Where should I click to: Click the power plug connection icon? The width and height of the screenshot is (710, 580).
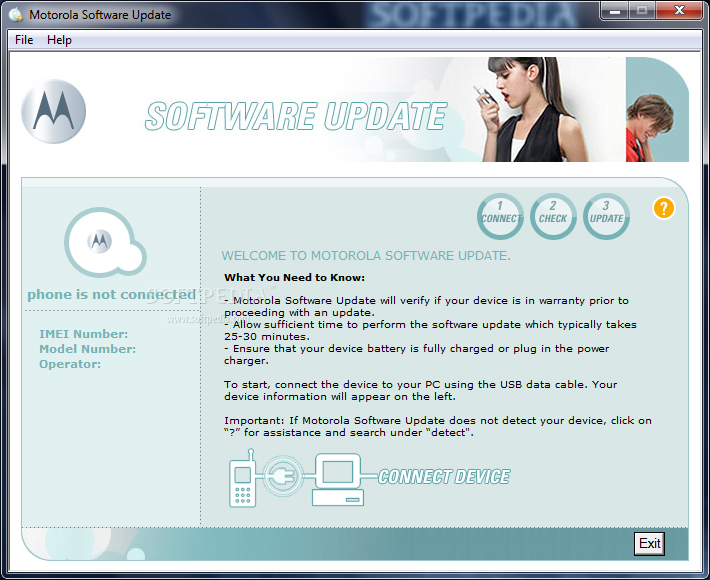coord(283,476)
